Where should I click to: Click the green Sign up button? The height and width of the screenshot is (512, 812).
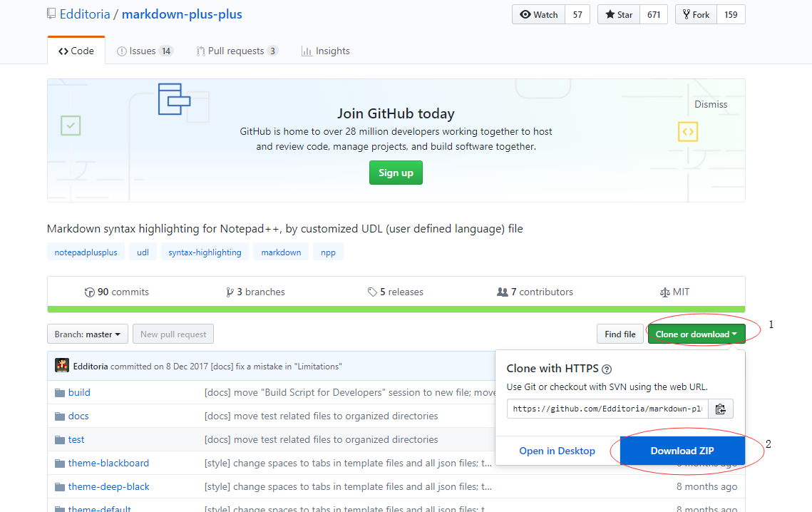(x=396, y=173)
